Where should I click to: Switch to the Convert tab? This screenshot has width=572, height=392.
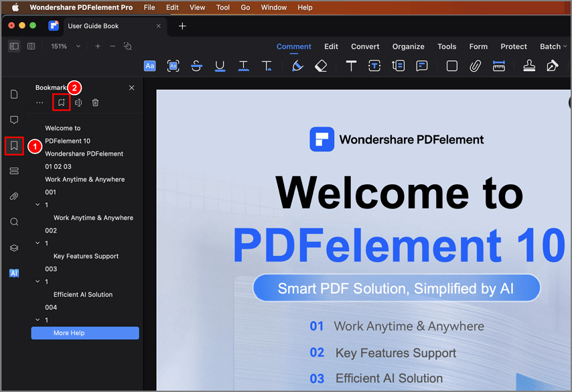pyautogui.click(x=365, y=46)
